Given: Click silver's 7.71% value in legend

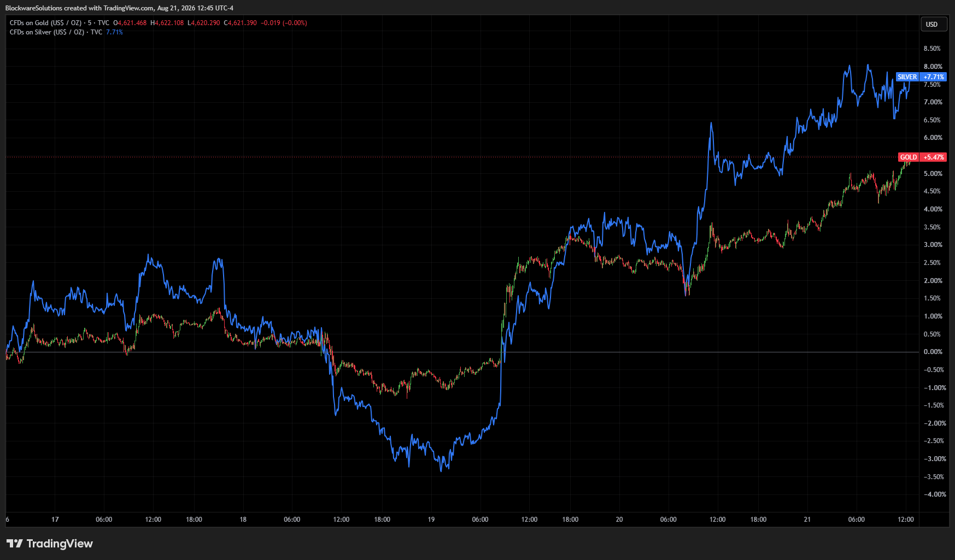Looking at the screenshot, I should tap(114, 32).
